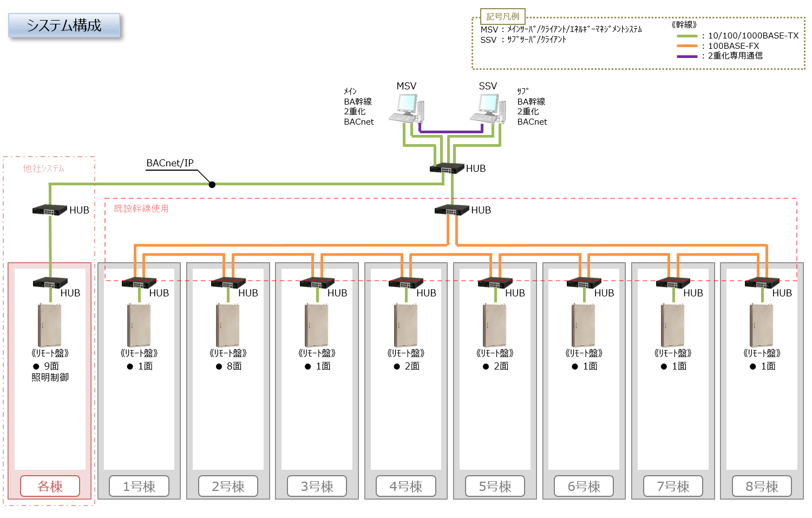Screen dimensions: 812x518
Task: Click the 《リモート盤》 label in 8号棟
Action: (x=762, y=353)
